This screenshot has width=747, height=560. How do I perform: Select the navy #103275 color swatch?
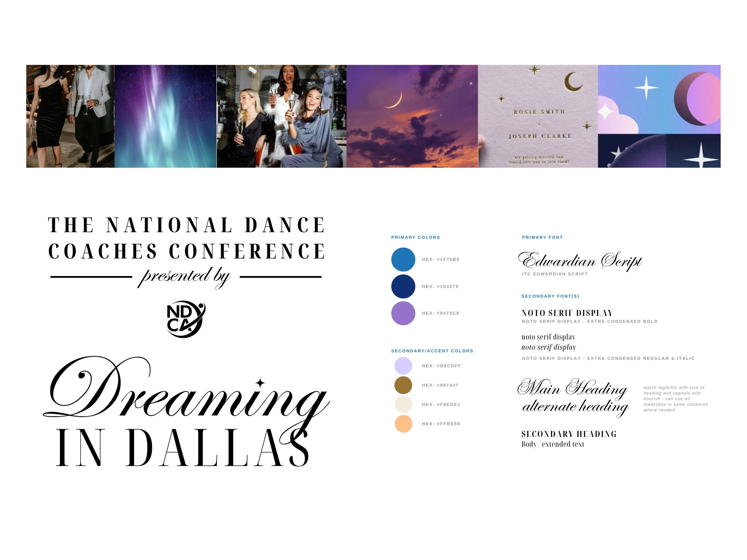(x=403, y=286)
